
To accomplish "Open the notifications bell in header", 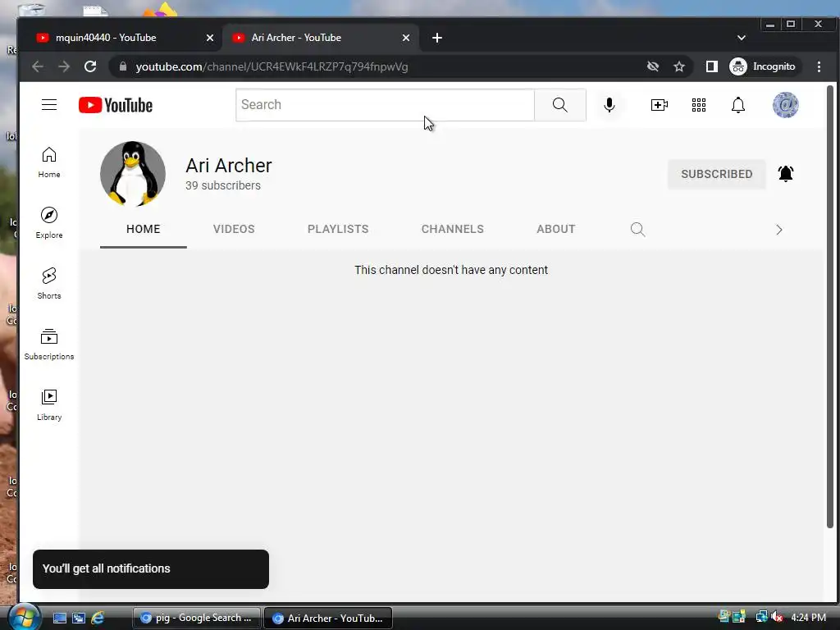I will 738,105.
